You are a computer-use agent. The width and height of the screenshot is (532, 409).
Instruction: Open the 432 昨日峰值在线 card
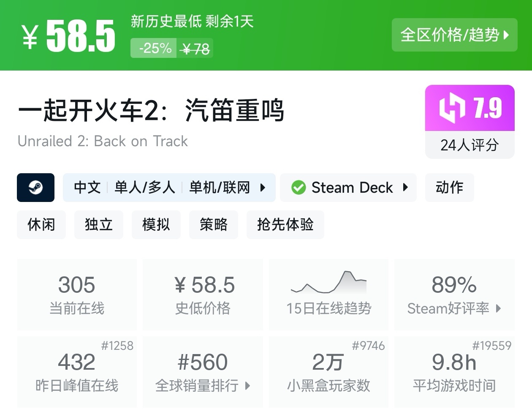point(77,372)
